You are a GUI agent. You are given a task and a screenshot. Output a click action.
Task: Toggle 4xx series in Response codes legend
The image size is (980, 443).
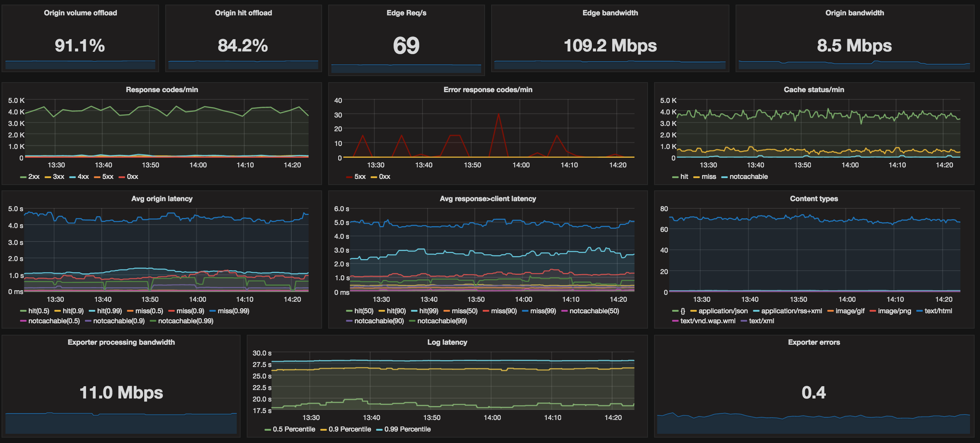click(83, 177)
